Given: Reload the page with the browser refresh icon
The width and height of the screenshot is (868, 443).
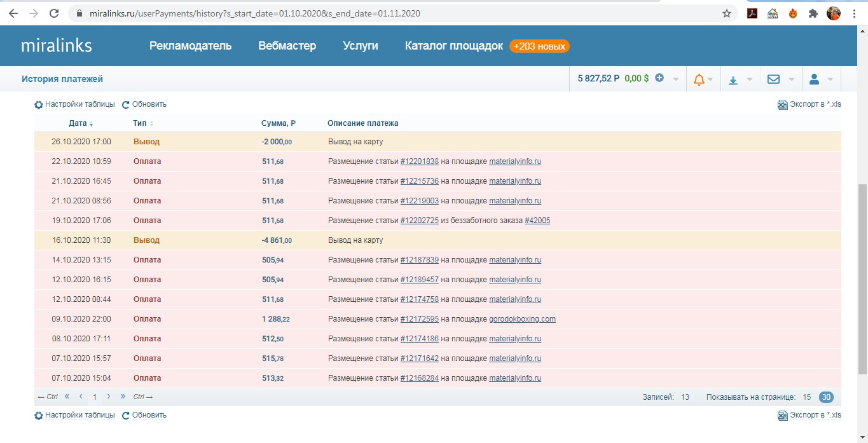Looking at the screenshot, I should click(x=55, y=13).
